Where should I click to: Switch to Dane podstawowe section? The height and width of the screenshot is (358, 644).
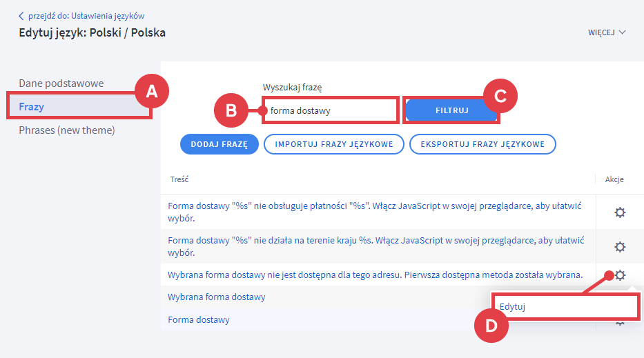click(61, 83)
